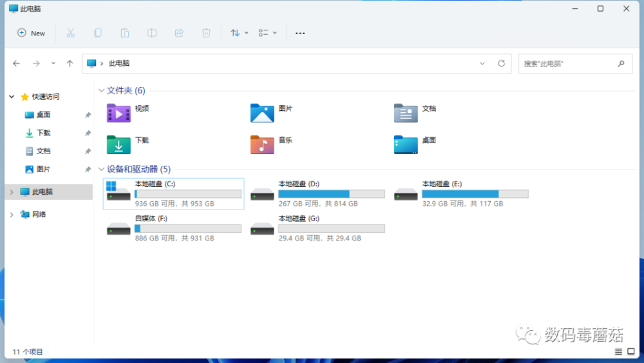Select the 文档 folder icon in main pane
644x363 pixels.
coord(406,113)
